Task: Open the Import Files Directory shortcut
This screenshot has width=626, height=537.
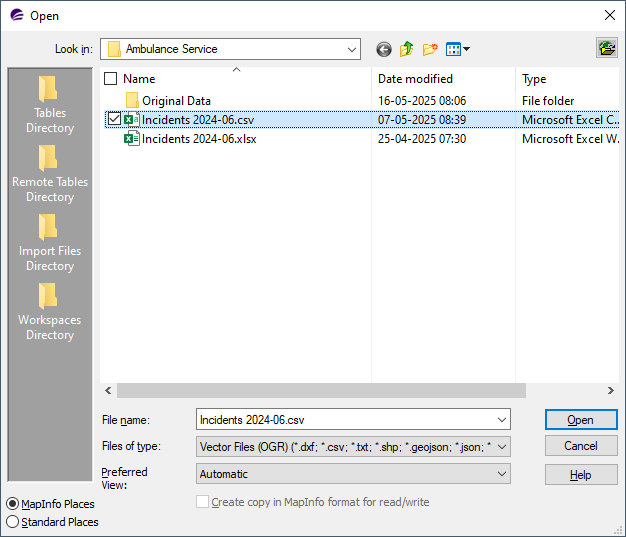Action: [50, 243]
